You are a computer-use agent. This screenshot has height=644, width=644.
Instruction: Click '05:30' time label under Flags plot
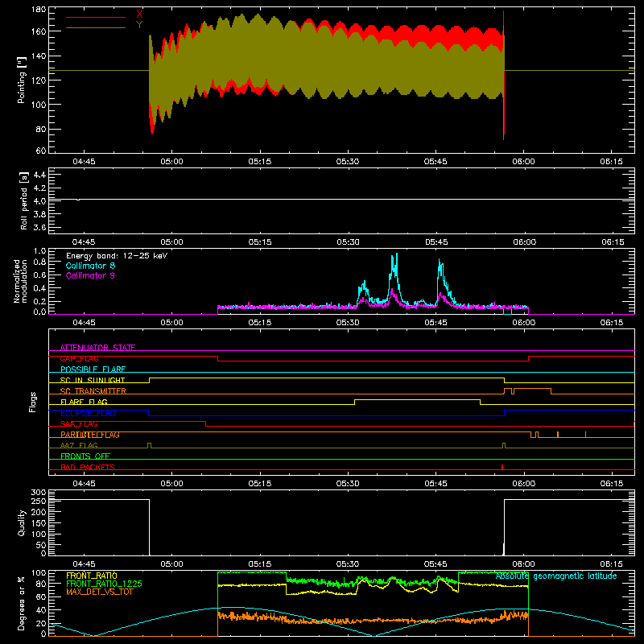[x=348, y=484]
